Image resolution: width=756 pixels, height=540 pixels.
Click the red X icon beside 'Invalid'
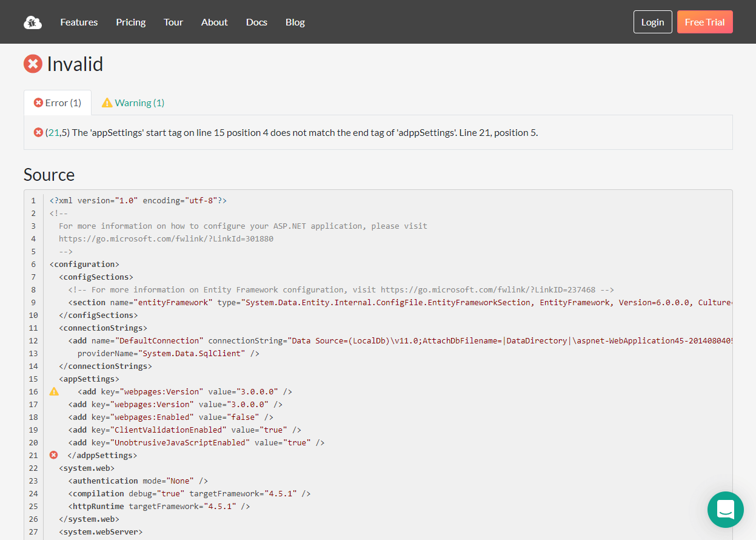(33, 63)
